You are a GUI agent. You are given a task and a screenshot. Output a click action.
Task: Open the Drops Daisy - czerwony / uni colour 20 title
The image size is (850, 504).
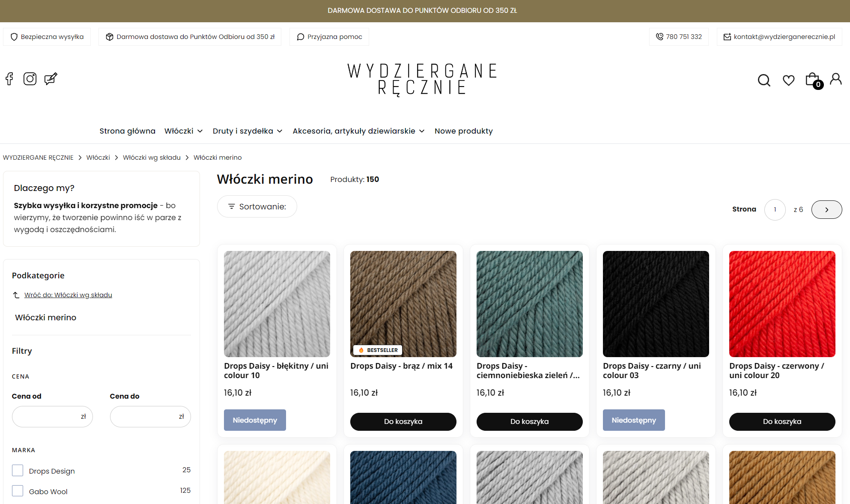tap(777, 370)
